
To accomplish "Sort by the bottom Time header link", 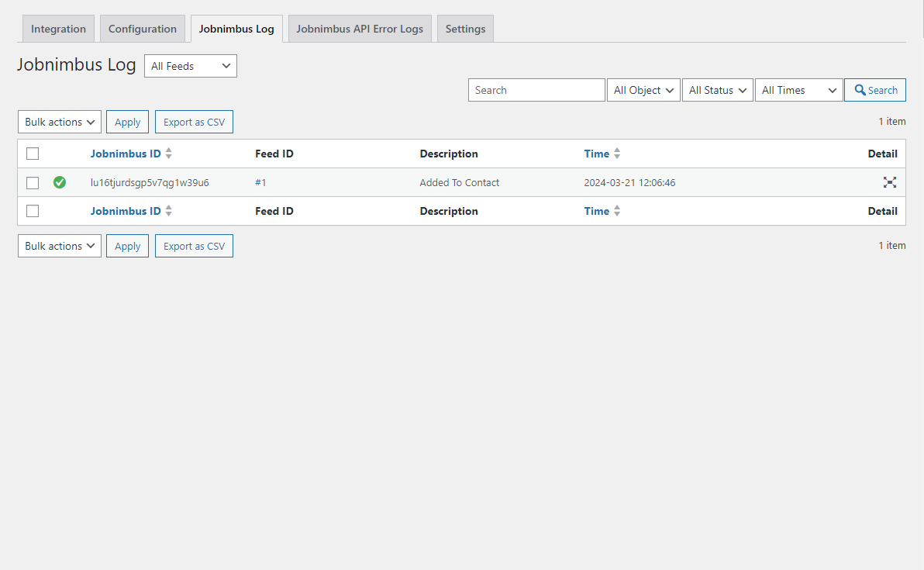I will point(596,210).
